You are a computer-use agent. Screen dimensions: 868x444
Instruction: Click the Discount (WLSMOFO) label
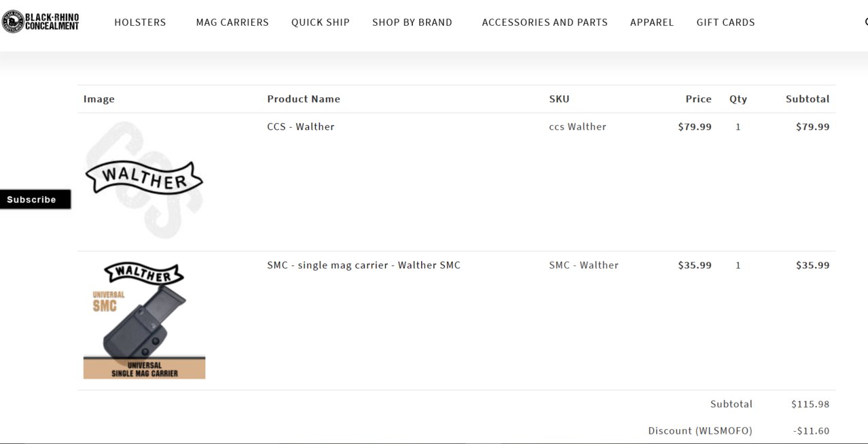tap(700, 430)
